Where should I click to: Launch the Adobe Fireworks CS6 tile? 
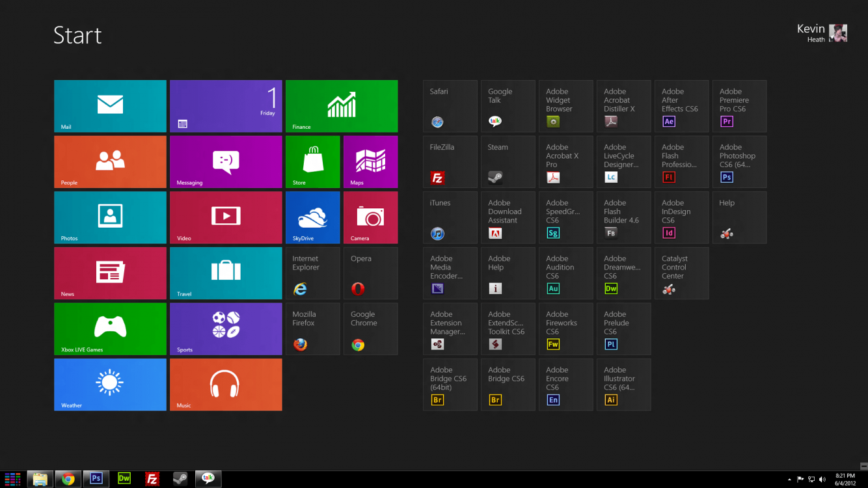click(x=566, y=329)
